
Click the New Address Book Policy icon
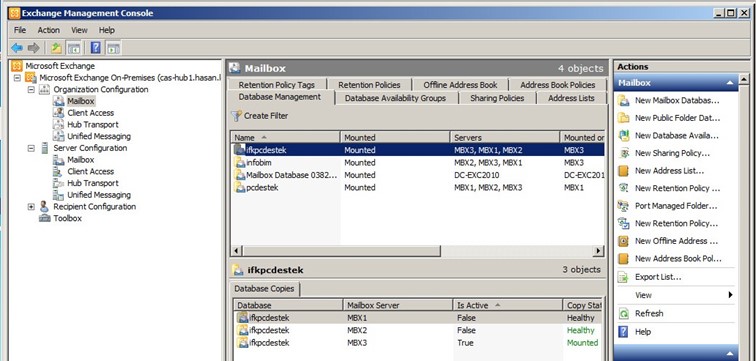click(x=623, y=258)
